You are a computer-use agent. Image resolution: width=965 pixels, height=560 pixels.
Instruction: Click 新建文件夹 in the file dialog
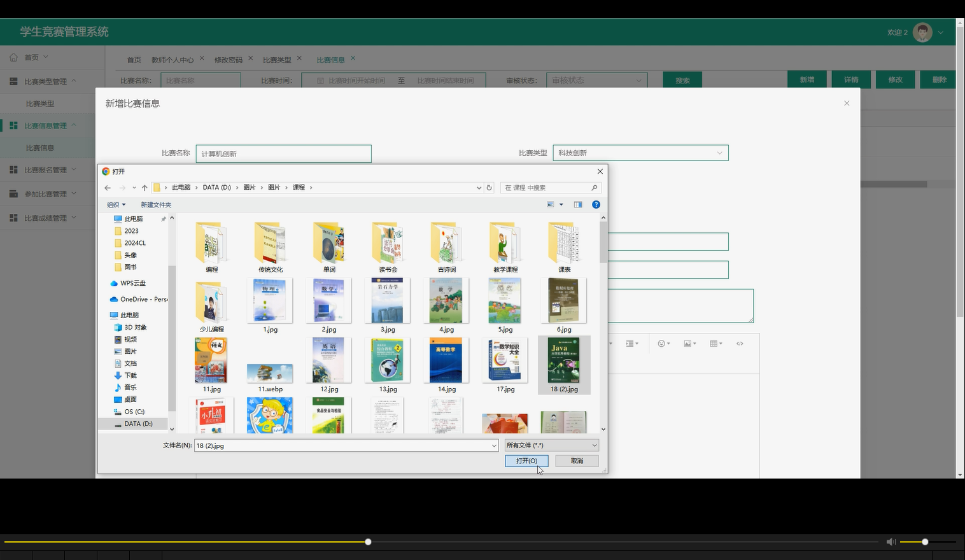156,205
